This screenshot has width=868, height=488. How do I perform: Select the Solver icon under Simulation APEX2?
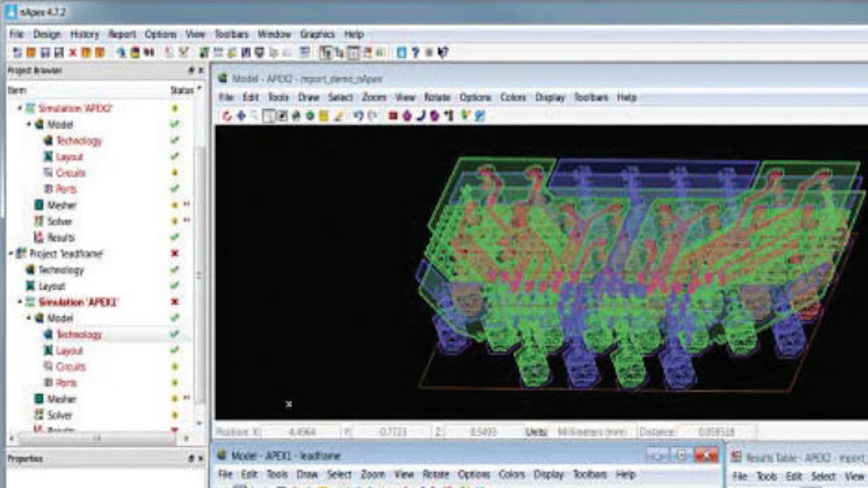click(x=38, y=220)
